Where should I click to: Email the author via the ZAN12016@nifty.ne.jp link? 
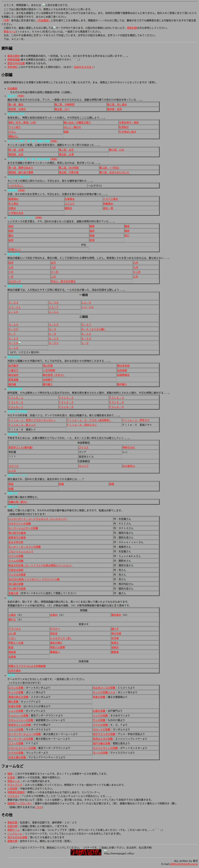(x=184, y=864)
